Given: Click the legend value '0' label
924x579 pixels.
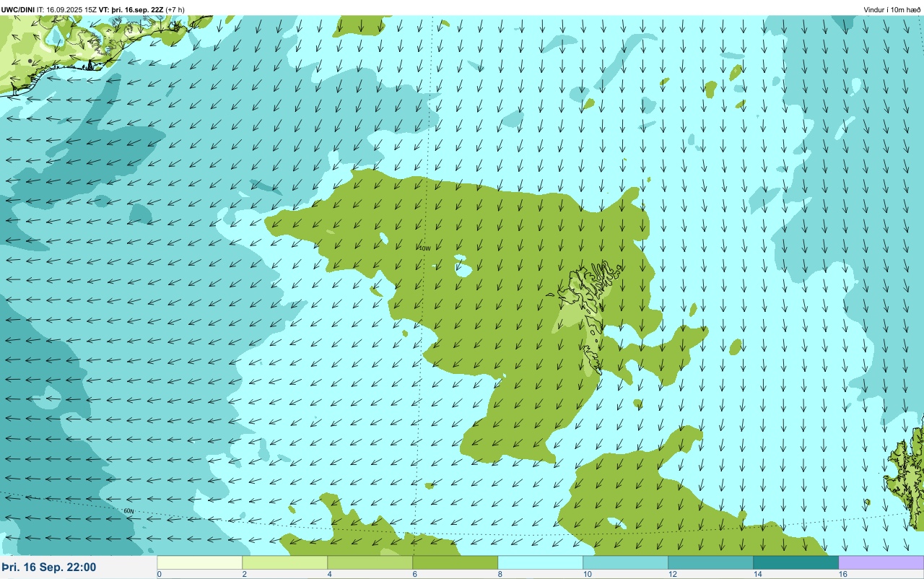Looking at the screenshot, I should tap(159, 575).
